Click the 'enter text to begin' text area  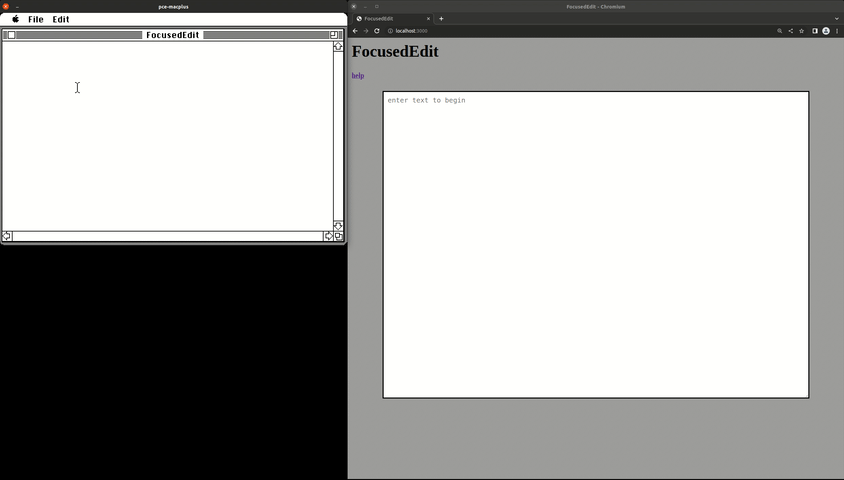tap(595, 245)
